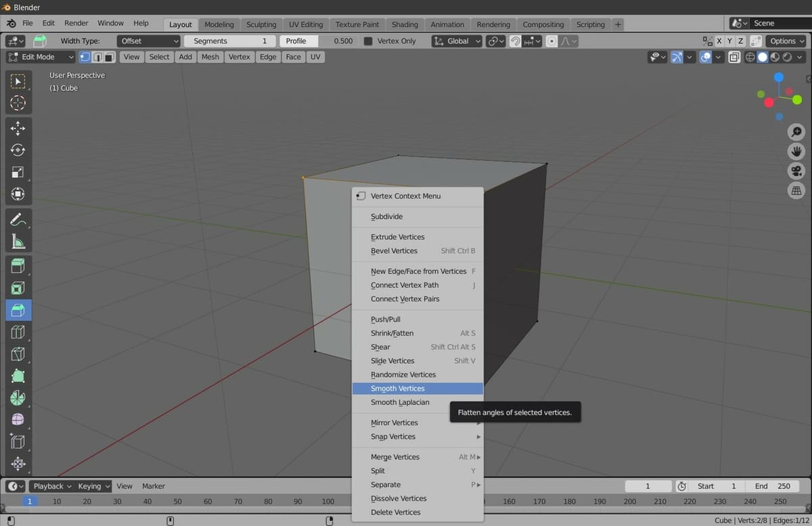The image size is (812, 526).
Task: Open the Edit Mode dropdown
Action: (41, 57)
